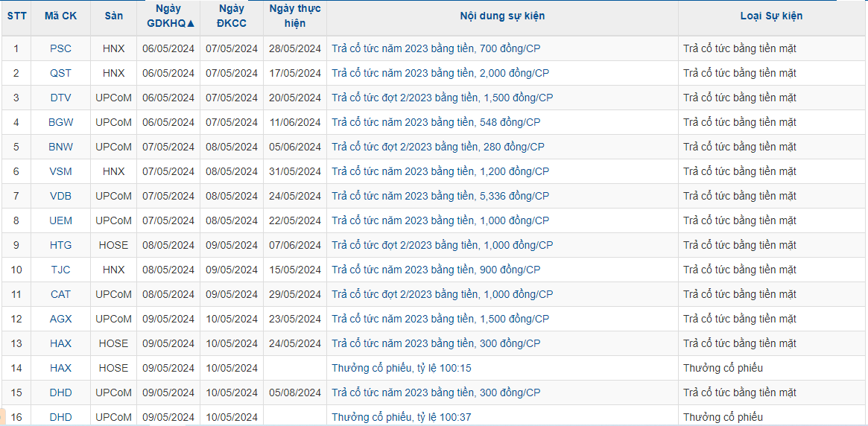The height and width of the screenshot is (426, 868).
Task: Open VDB 5,336 đồng/CP dividend event
Action: click(x=440, y=196)
